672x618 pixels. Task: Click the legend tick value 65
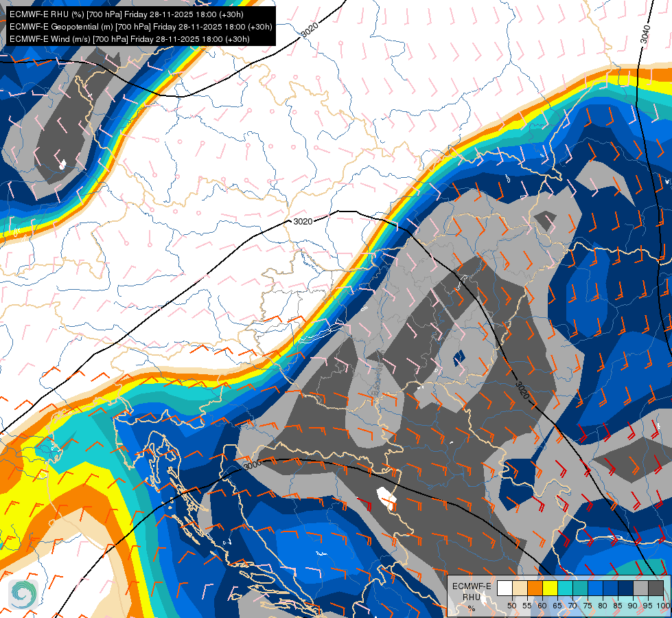click(557, 606)
